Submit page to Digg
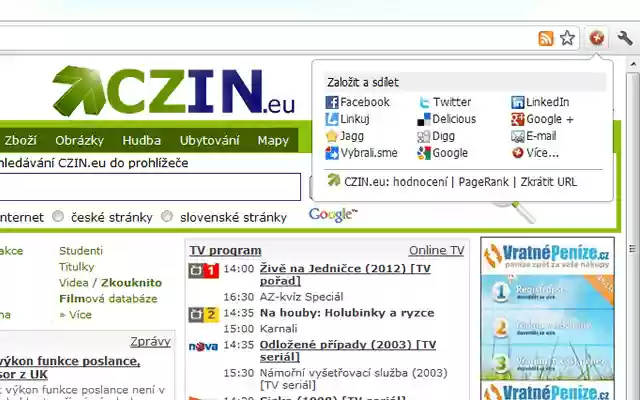 pos(436,136)
